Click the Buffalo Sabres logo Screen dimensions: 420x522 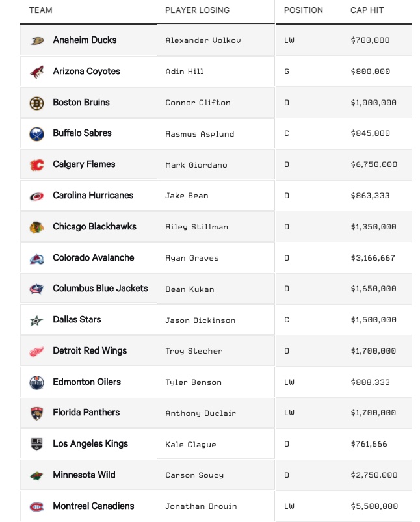pos(36,134)
